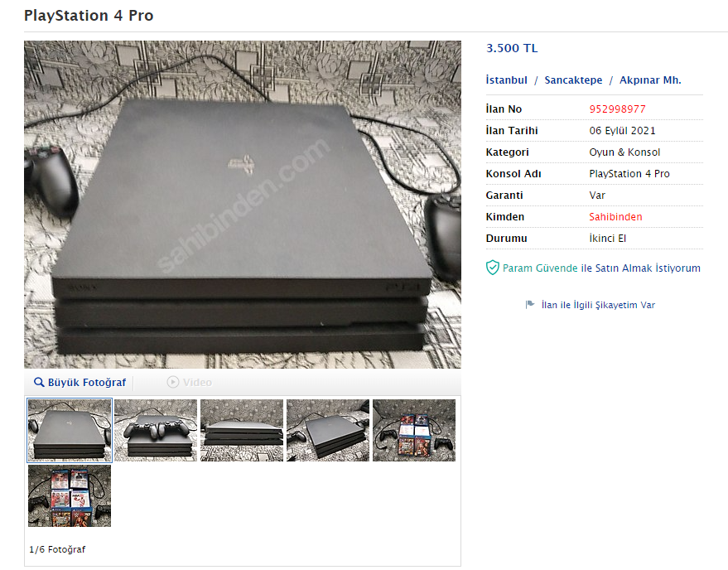Click the listing number 952998977

pyautogui.click(x=617, y=109)
